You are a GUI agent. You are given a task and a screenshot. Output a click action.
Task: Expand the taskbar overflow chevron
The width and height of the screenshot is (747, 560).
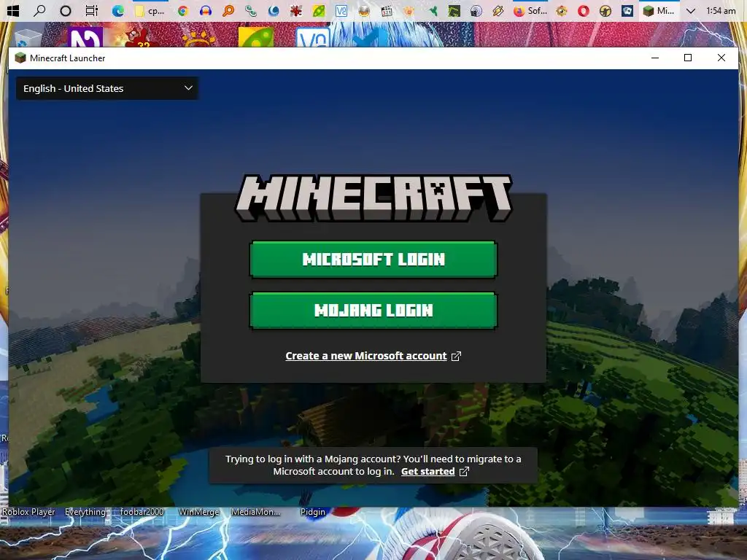690,10
